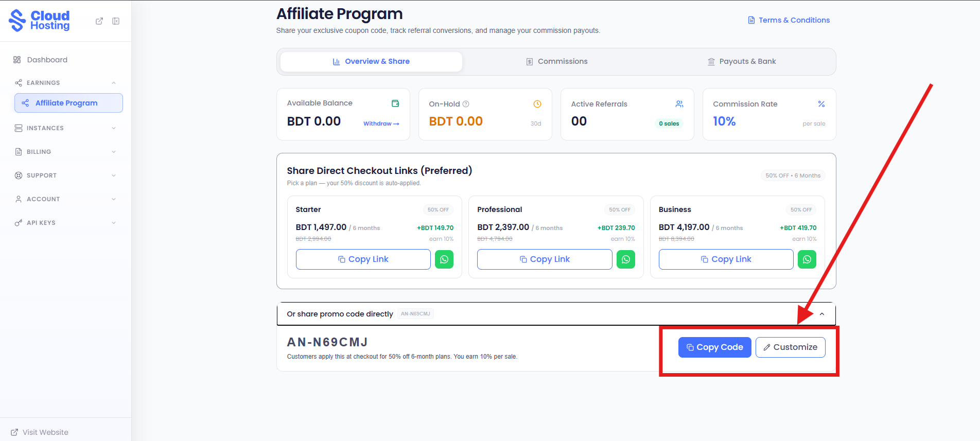The width and height of the screenshot is (980, 441).
Task: Click the clock icon in On-Hold card
Action: pos(537,104)
